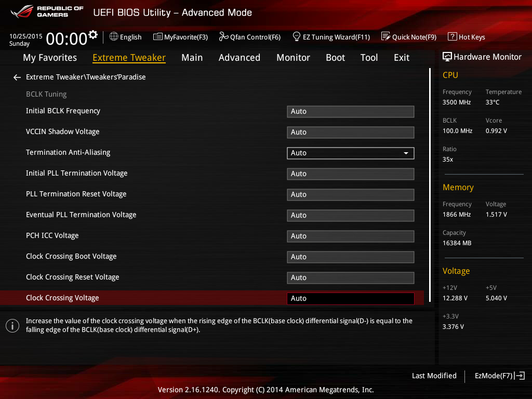Click the 33°C CPU temperature value
Image resolution: width=532 pixels, height=399 pixels.
pos(493,102)
